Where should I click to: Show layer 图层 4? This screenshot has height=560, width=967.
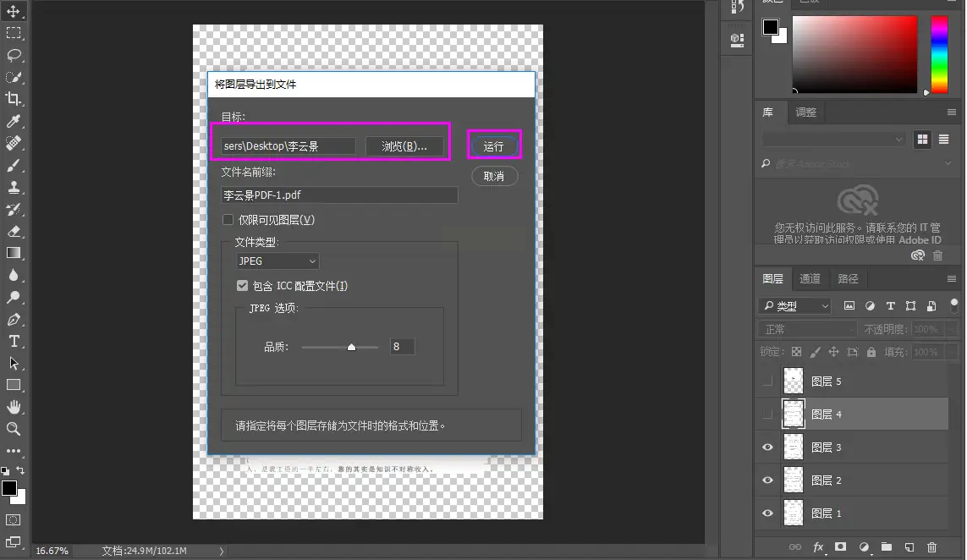[768, 415]
